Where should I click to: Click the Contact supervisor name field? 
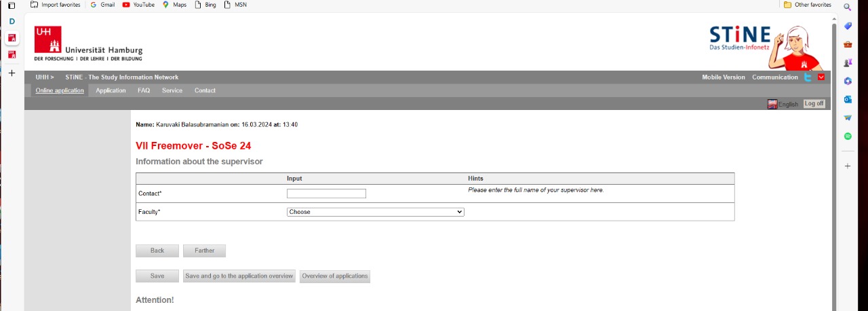point(326,194)
